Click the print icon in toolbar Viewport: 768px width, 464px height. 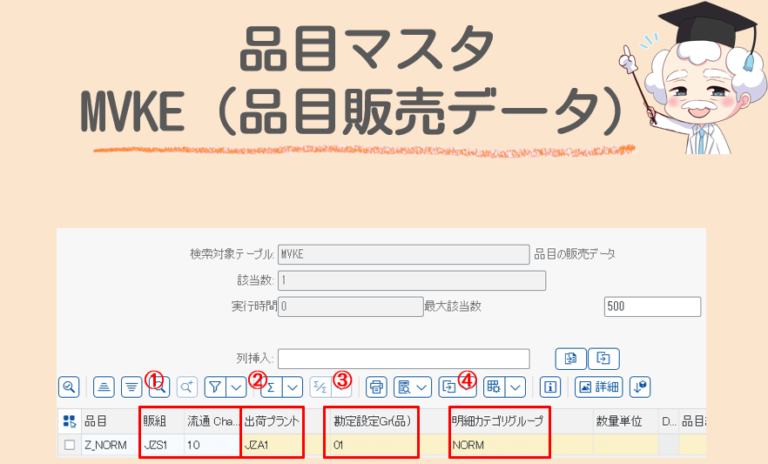coord(377,386)
